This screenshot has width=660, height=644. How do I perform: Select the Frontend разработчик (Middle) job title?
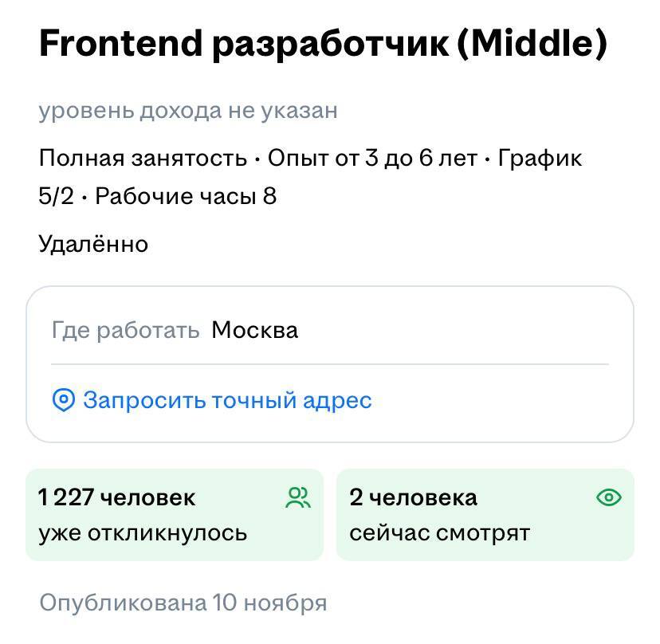pyautogui.click(x=323, y=45)
